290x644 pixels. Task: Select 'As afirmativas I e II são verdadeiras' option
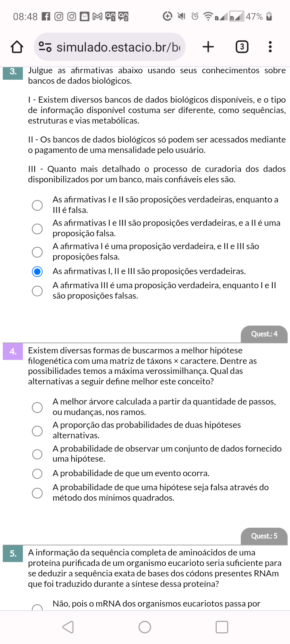pos(37,205)
